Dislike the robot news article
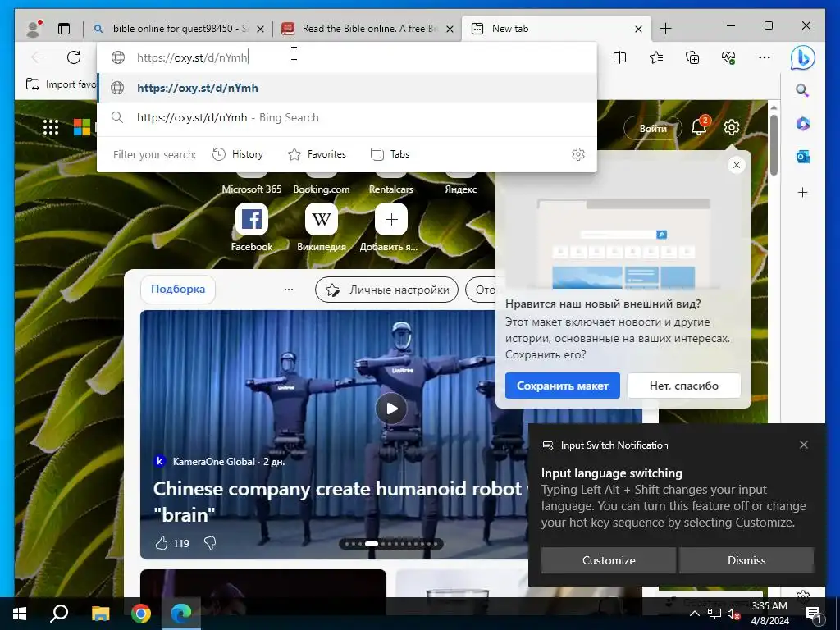Screen dimensions: 840x630 [210, 543]
